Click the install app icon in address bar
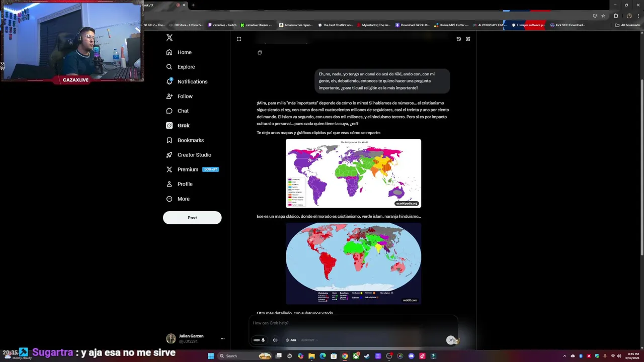Viewport: 644px width, 362px height. (595, 16)
